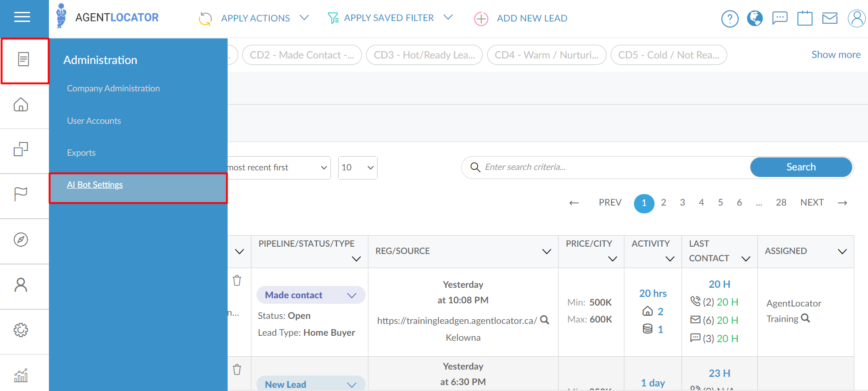Screen dimensions: 868x391
Task: Click the globe icon in header
Action: click(x=755, y=18)
